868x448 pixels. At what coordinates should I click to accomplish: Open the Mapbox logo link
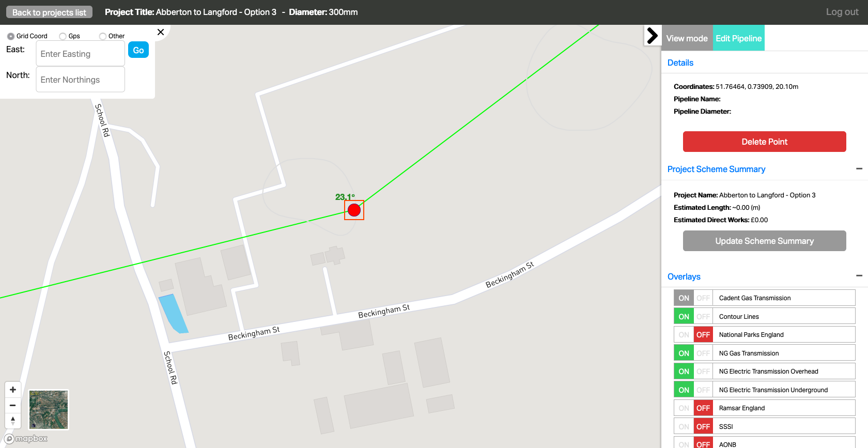[x=26, y=439]
